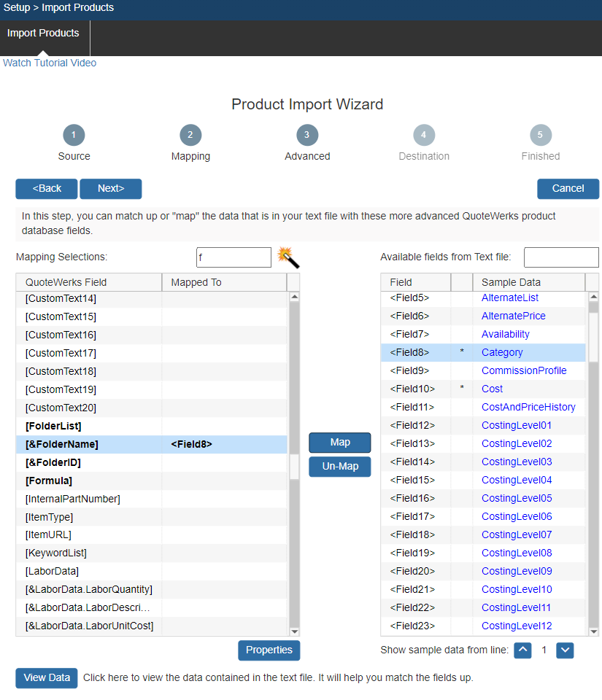Click step 4 Destination circle
The height and width of the screenshot is (700, 602).
coord(424,135)
